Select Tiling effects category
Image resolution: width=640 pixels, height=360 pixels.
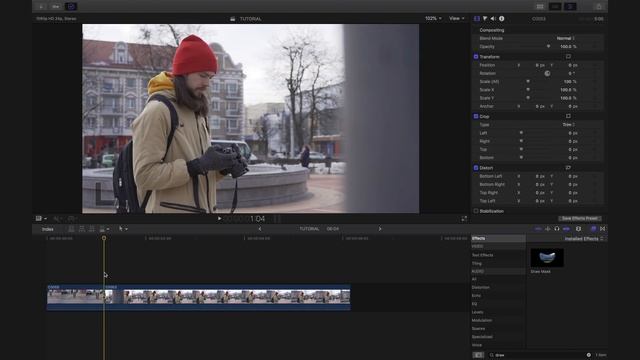(x=477, y=263)
